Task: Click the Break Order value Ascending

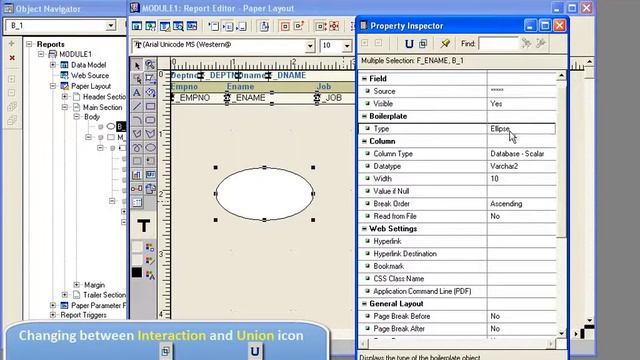Action: pos(506,204)
